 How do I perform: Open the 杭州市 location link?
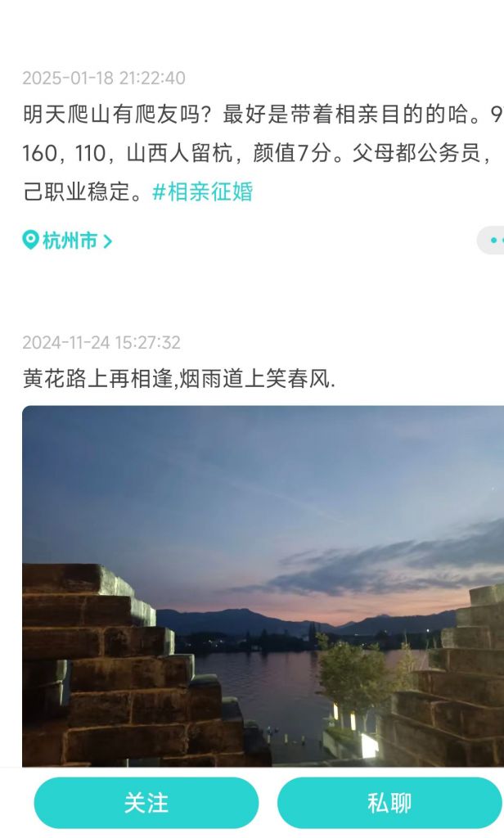point(67,241)
